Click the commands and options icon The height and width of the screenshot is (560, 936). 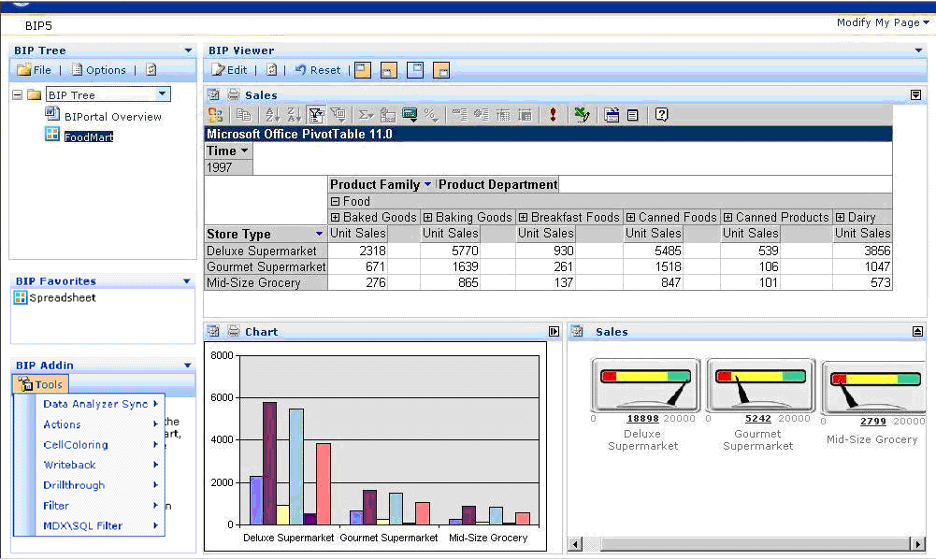click(x=612, y=115)
